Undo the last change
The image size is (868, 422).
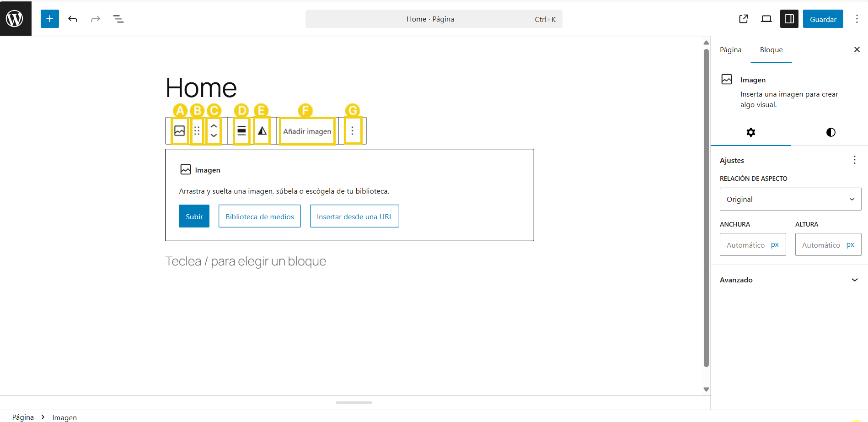tap(73, 19)
